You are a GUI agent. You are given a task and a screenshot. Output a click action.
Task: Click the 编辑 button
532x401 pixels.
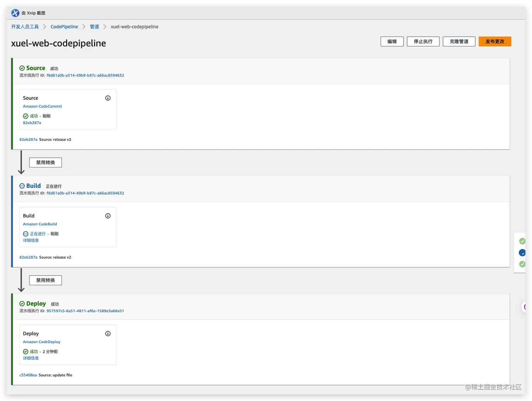click(392, 42)
